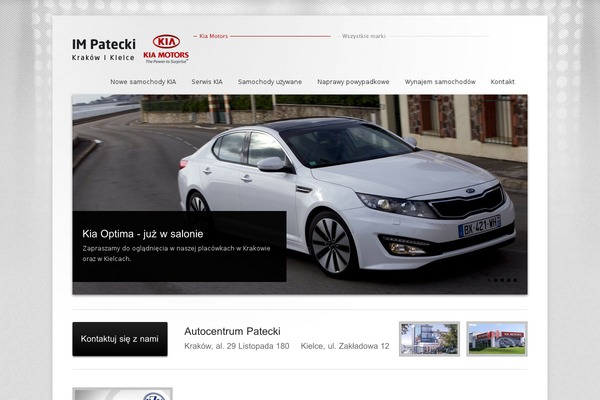The width and height of the screenshot is (600, 400).
Task: Select the Kia Motors brand tab
Action: click(212, 35)
